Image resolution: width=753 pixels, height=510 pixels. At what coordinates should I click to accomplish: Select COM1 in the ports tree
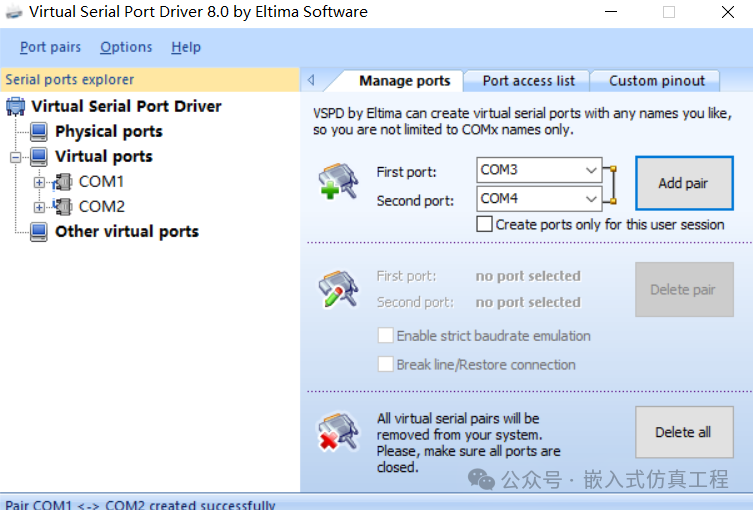tap(101, 182)
